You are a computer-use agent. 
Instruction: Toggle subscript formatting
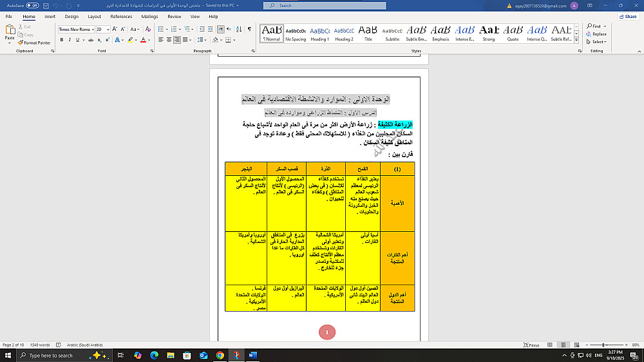click(99, 40)
